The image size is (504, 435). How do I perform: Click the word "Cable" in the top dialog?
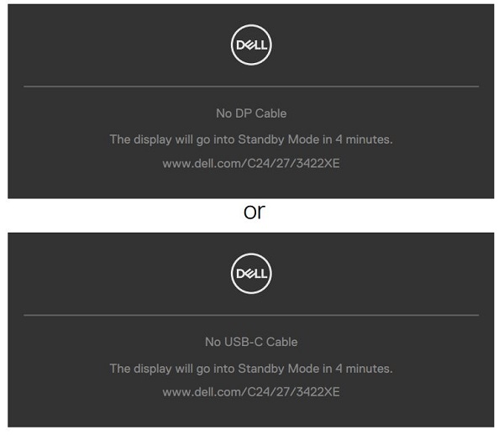click(x=270, y=113)
